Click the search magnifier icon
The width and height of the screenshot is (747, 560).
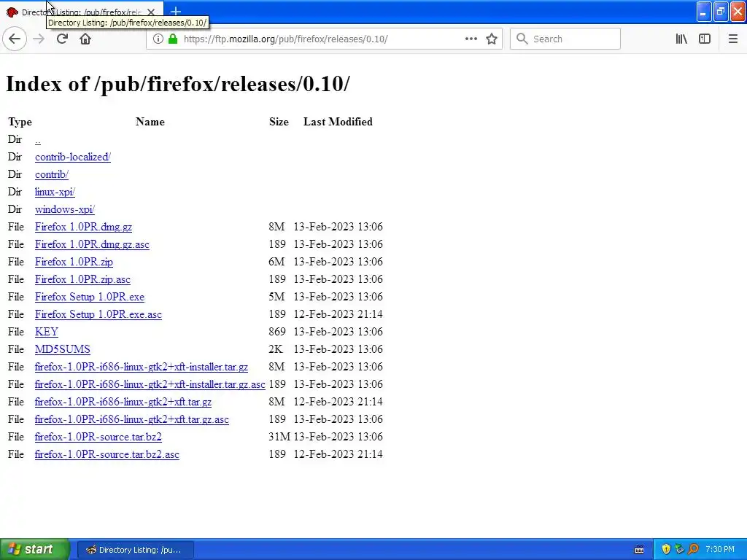(522, 39)
